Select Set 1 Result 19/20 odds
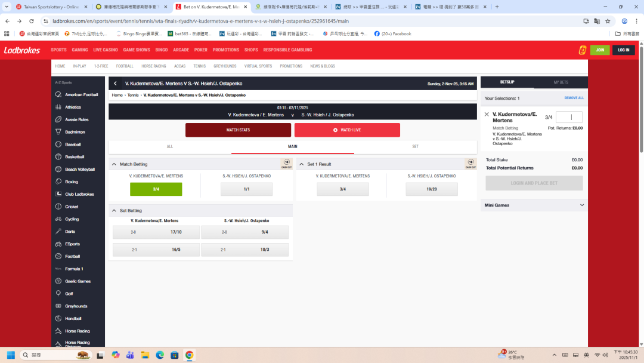Image resolution: width=644 pixels, height=363 pixels. tap(432, 189)
